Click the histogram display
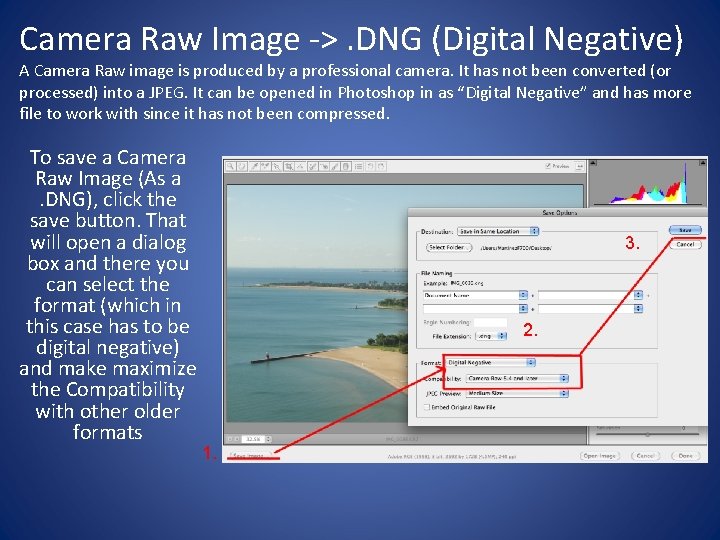720x540 pixels. click(x=647, y=182)
